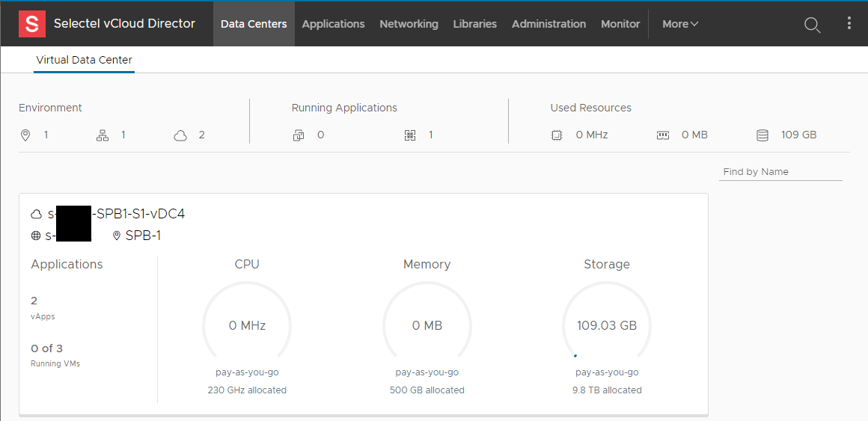Image resolution: width=868 pixels, height=421 pixels.
Task: Open the Administration section
Action: 548,24
